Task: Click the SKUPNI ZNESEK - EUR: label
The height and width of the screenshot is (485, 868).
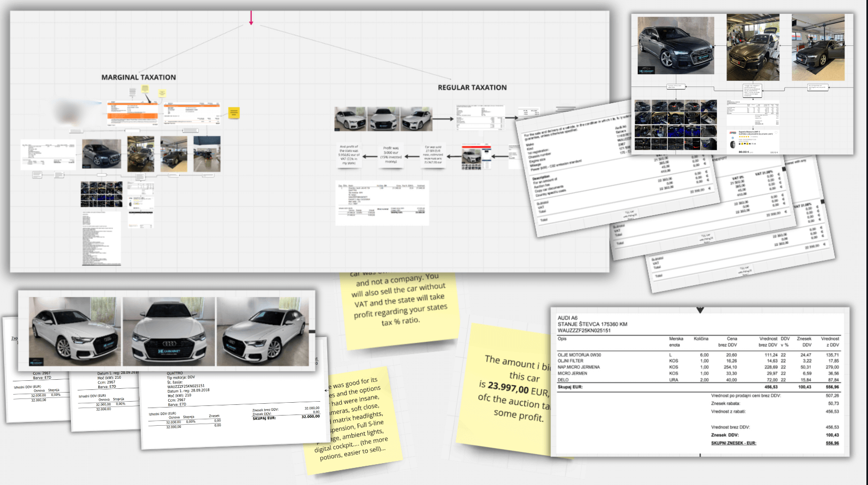Action: click(733, 443)
